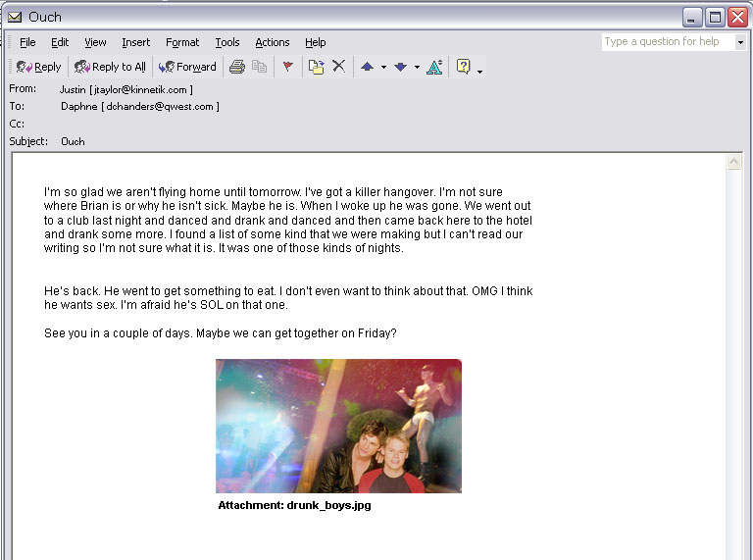This screenshot has height=560, width=753.
Task: Click the line 'See you in a couple of days'
Action: (x=221, y=333)
